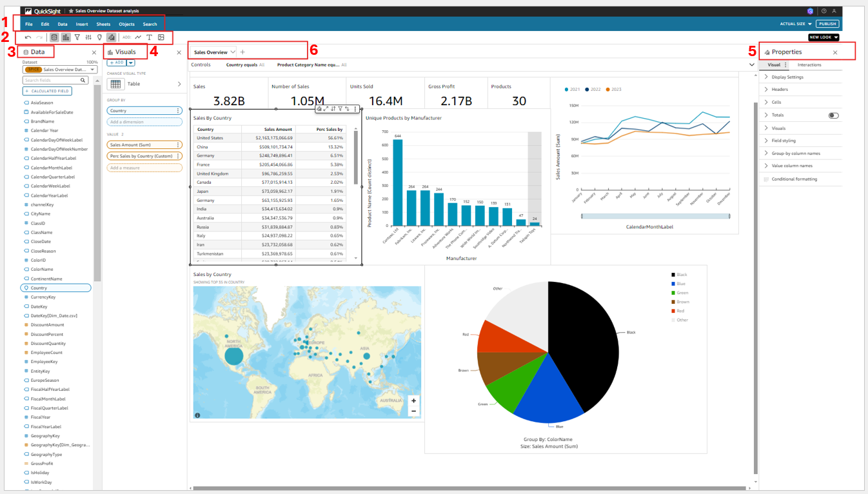Click the PUBLISH button
Viewport: 868px width, 494px height.
[827, 24]
